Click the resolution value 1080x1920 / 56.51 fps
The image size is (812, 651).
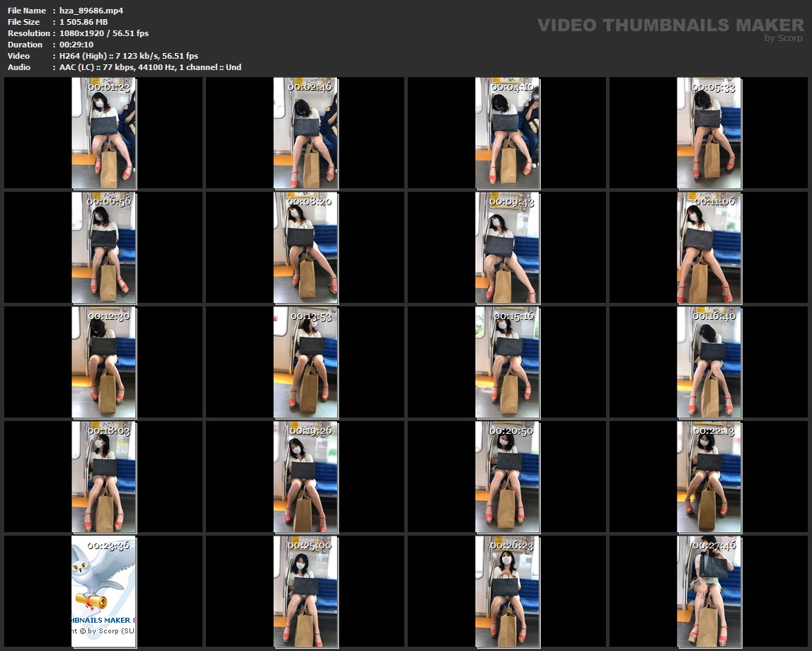point(103,33)
